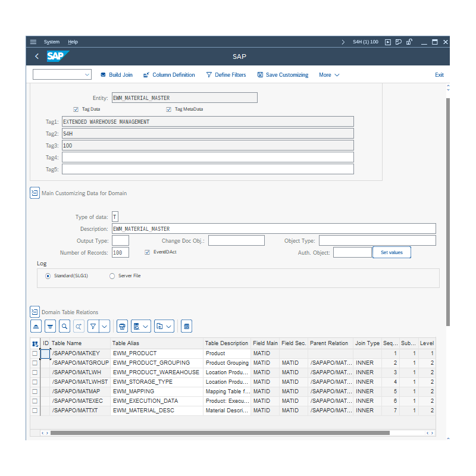Click the Set values button
Viewport: 476px width, 476px height.
392,252
